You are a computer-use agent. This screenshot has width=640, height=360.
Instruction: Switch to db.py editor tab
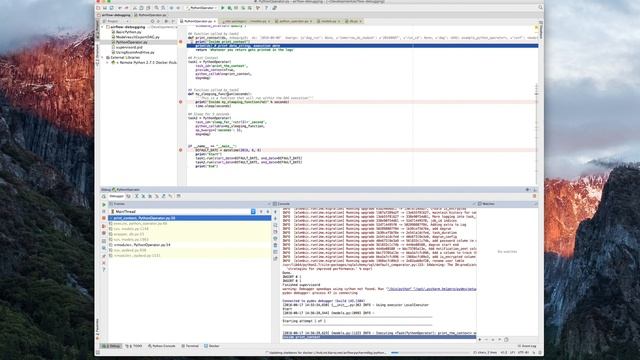coord(353,21)
